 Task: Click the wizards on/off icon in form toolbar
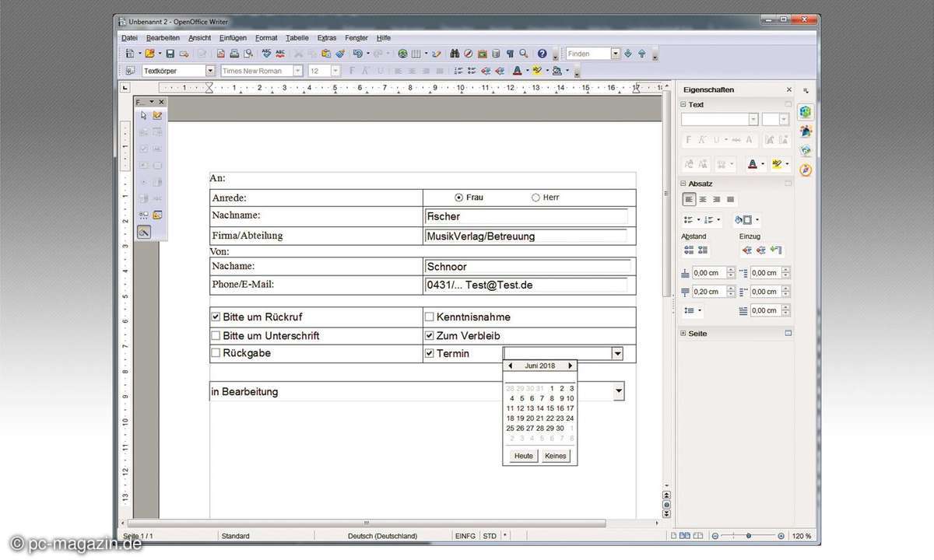(x=144, y=232)
